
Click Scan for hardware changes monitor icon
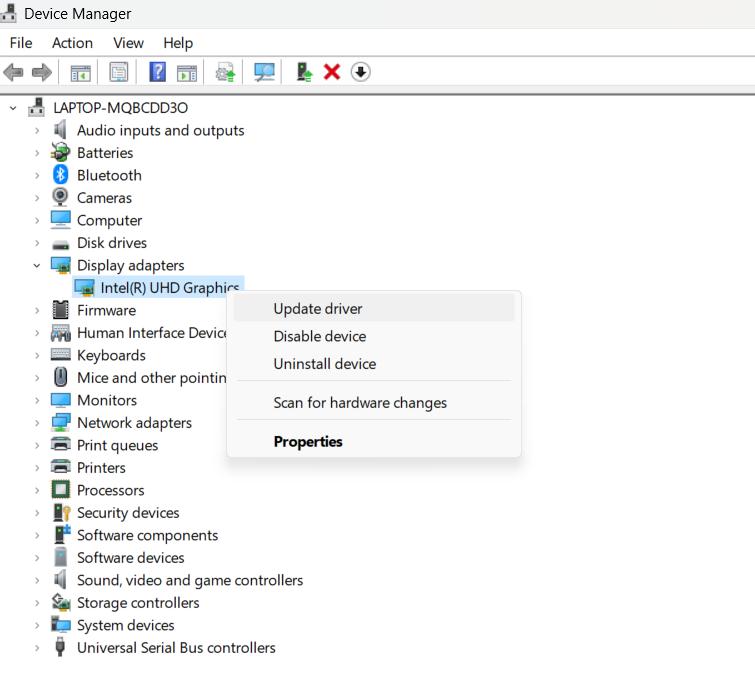264,72
